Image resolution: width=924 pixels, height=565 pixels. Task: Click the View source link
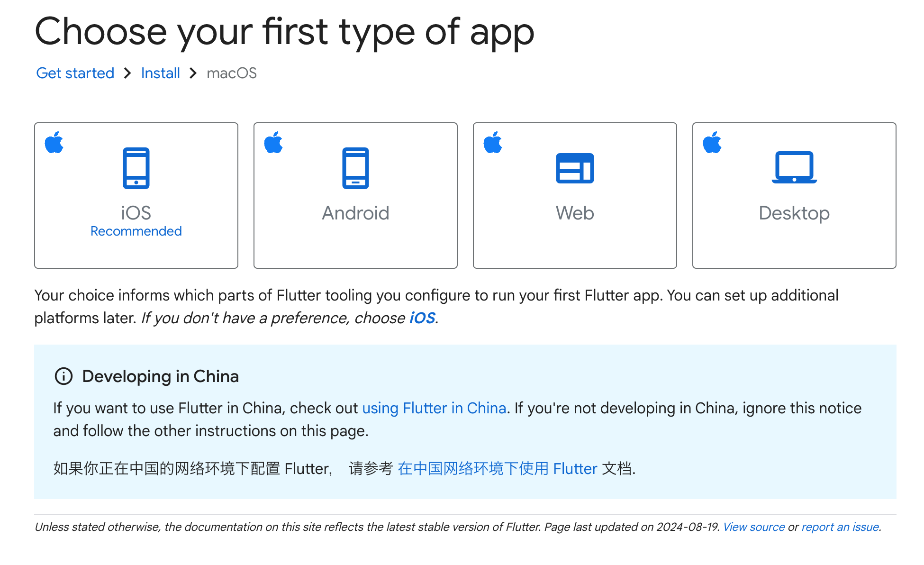(754, 527)
